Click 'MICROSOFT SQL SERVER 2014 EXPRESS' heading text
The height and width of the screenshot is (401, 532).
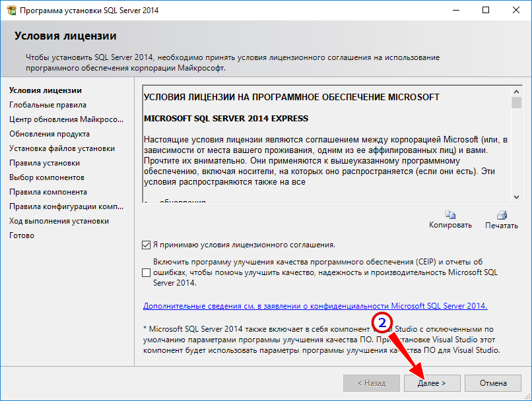pos(226,118)
